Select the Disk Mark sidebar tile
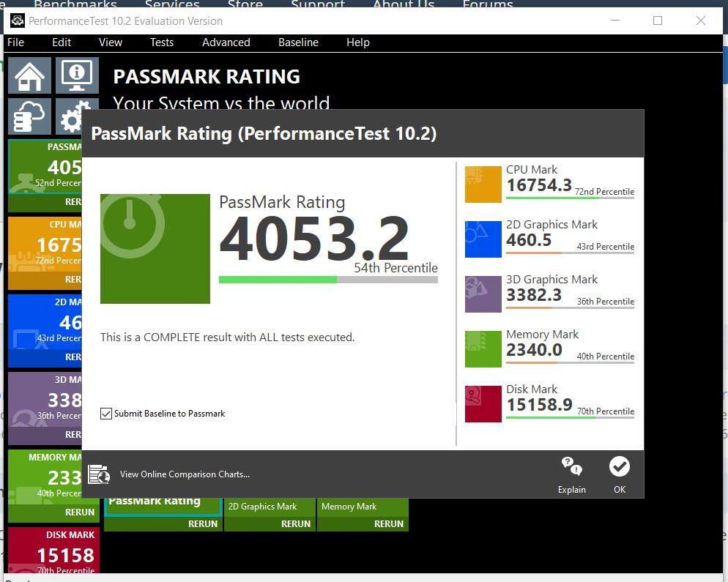728x582 pixels. [x=53, y=548]
